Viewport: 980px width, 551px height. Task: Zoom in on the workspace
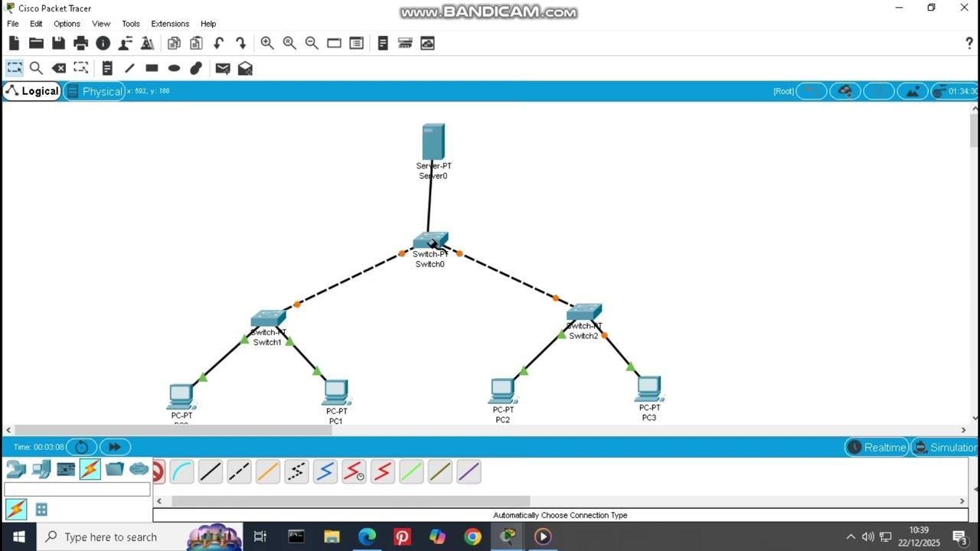267,44
